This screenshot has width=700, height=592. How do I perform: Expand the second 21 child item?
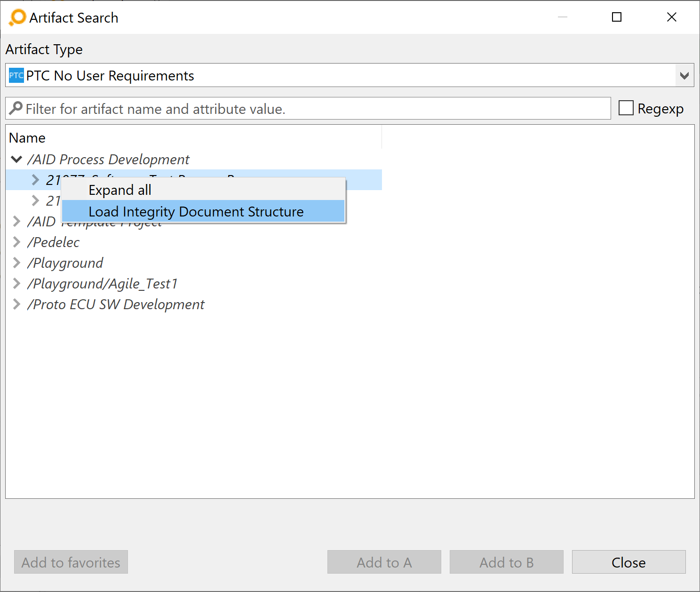tap(35, 200)
